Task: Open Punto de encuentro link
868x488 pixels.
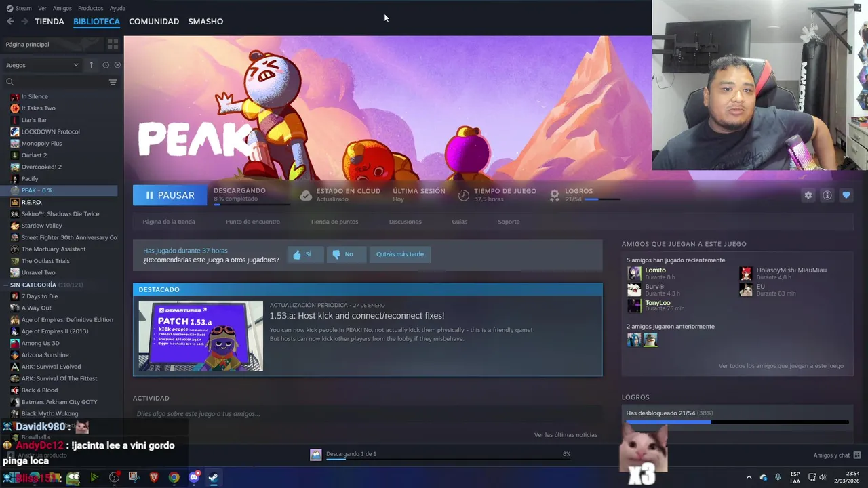Action: coord(253,222)
